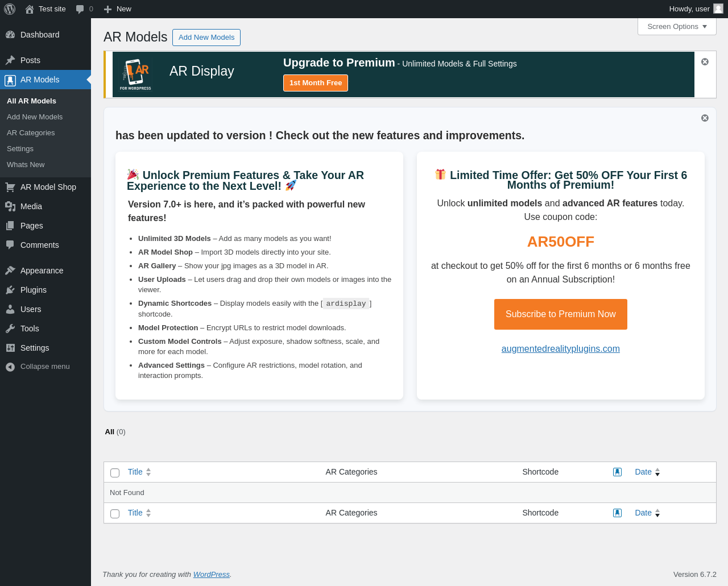Open AR Categories submenu item
Screen dimensions: 728x586
(31, 132)
